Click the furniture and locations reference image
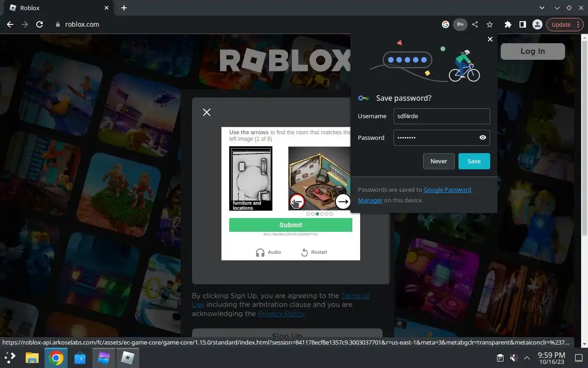The width and height of the screenshot is (588, 368). [251, 178]
